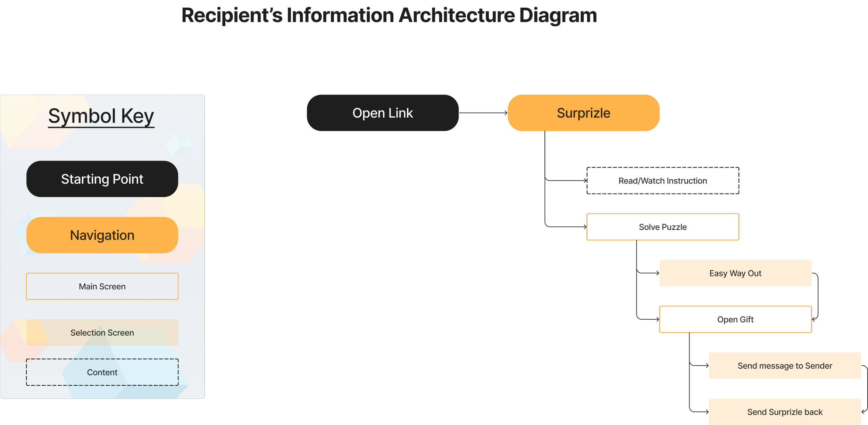Viewport: 868px width, 425px height.
Task: Click the Send message to Sender box
Action: 785,366
